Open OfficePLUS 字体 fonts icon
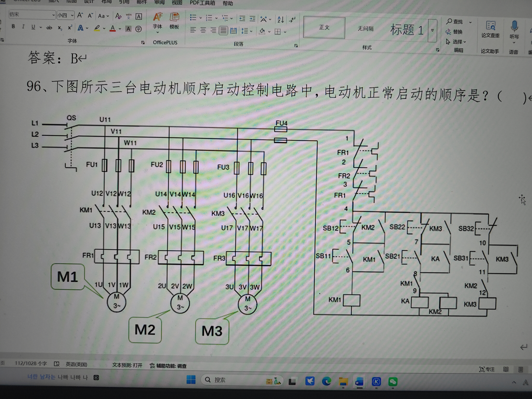The width and height of the screenshot is (532, 399). tap(158, 21)
